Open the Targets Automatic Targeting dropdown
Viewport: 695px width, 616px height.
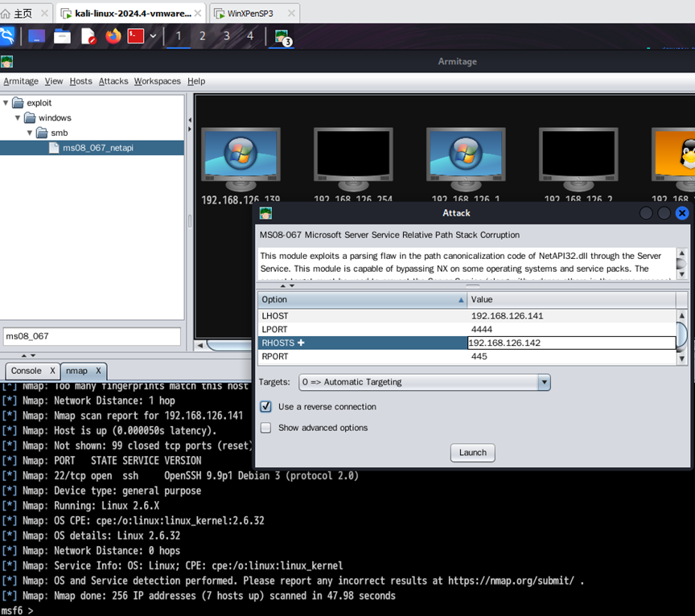point(425,383)
